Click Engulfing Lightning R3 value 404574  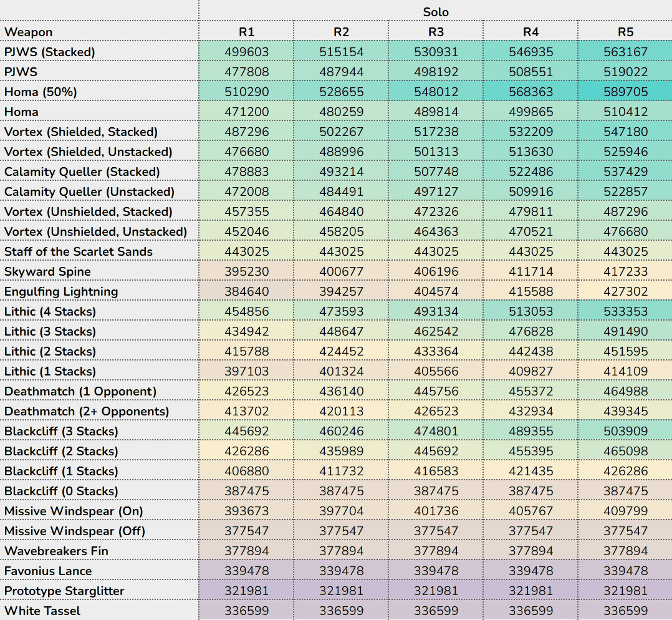(x=436, y=291)
